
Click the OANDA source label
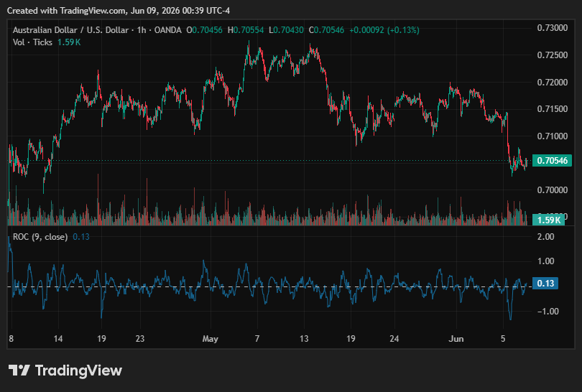point(167,30)
